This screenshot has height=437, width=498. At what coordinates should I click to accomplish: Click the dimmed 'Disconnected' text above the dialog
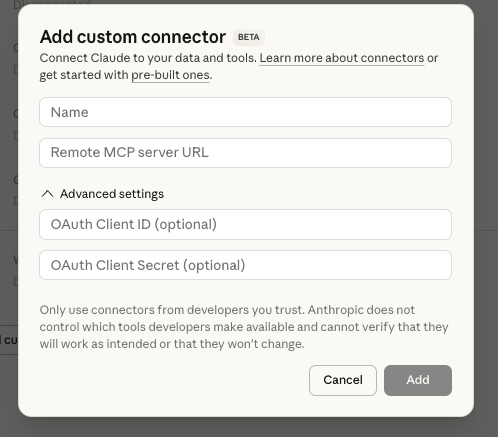pyautogui.click(x=52, y=3)
